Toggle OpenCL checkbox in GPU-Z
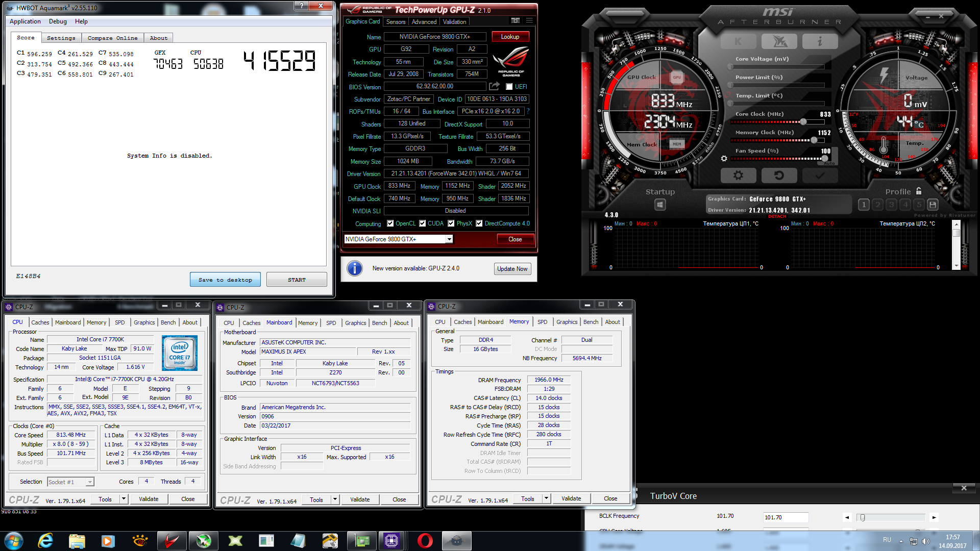980x551 pixels. tap(390, 223)
